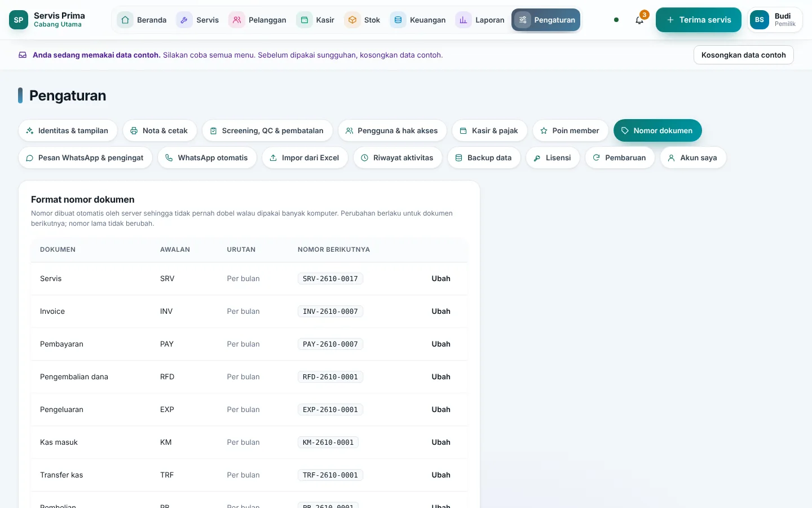Open the Budi Pemilik profile menu
The width and height of the screenshot is (812, 508).
coord(775,20)
